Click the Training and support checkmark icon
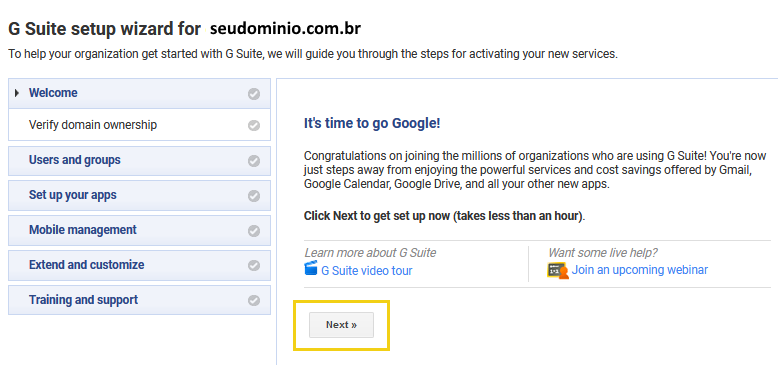 [x=254, y=300]
